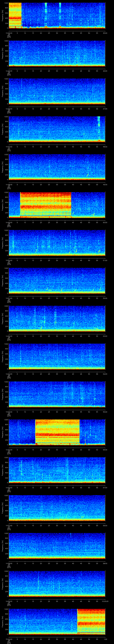Open the spectrogram panel starting at 14:52:00

(x=57, y=318)
